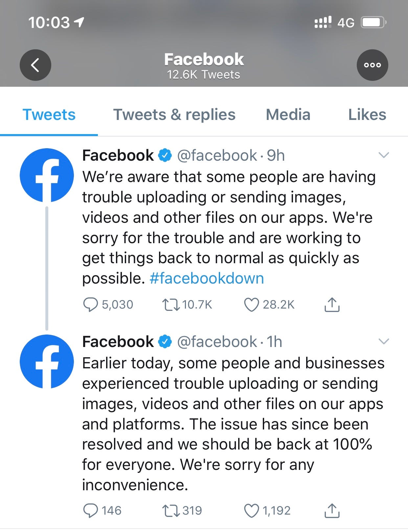The image size is (408, 532).
Task: Expand the chevron on the 1h tweet
Action: [x=384, y=341]
